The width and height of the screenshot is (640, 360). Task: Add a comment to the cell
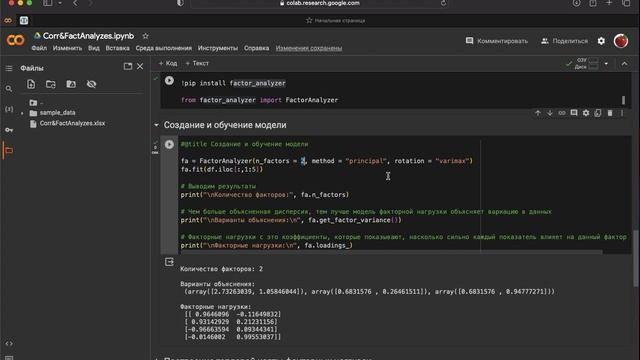574,113
